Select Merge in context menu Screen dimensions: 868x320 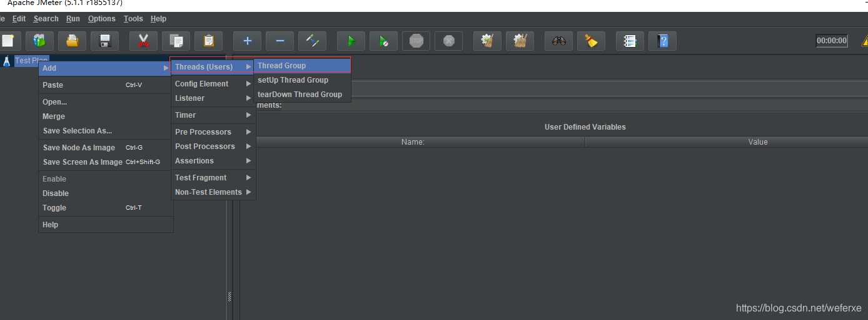click(x=106, y=116)
